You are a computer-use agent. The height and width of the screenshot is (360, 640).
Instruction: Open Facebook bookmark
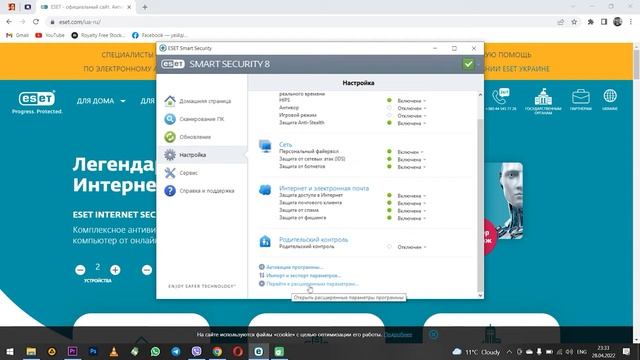tap(160, 35)
